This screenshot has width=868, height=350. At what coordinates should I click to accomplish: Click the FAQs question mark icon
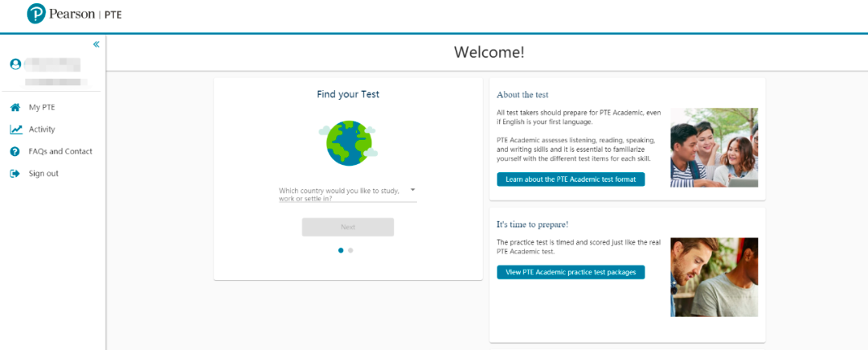pos(15,151)
